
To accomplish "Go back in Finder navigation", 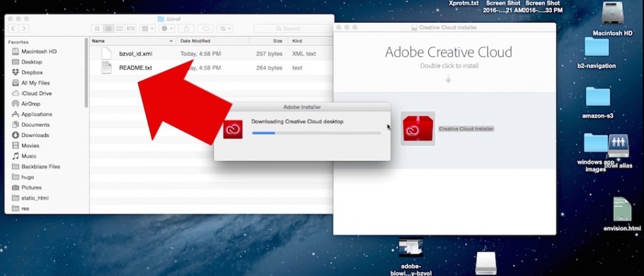I will 13,28.
